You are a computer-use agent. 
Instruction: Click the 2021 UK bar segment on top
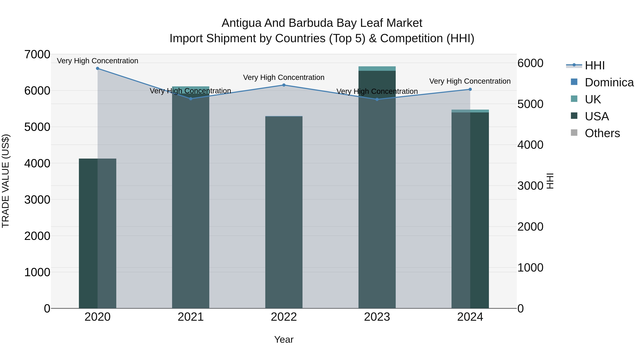coord(191,90)
